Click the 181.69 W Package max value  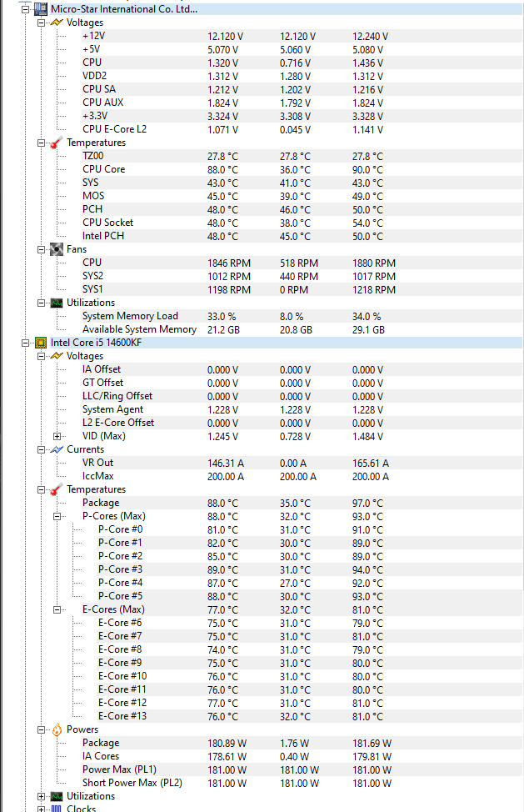pyautogui.click(x=372, y=743)
